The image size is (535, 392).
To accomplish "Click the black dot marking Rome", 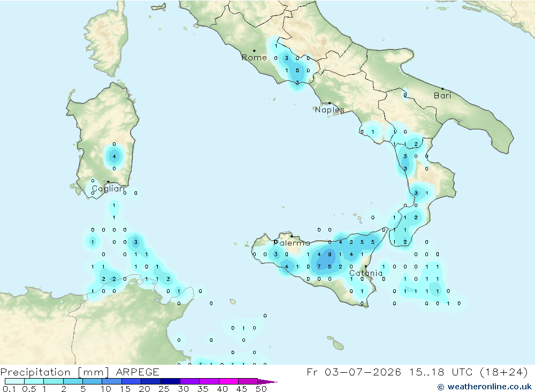I will point(254,51).
